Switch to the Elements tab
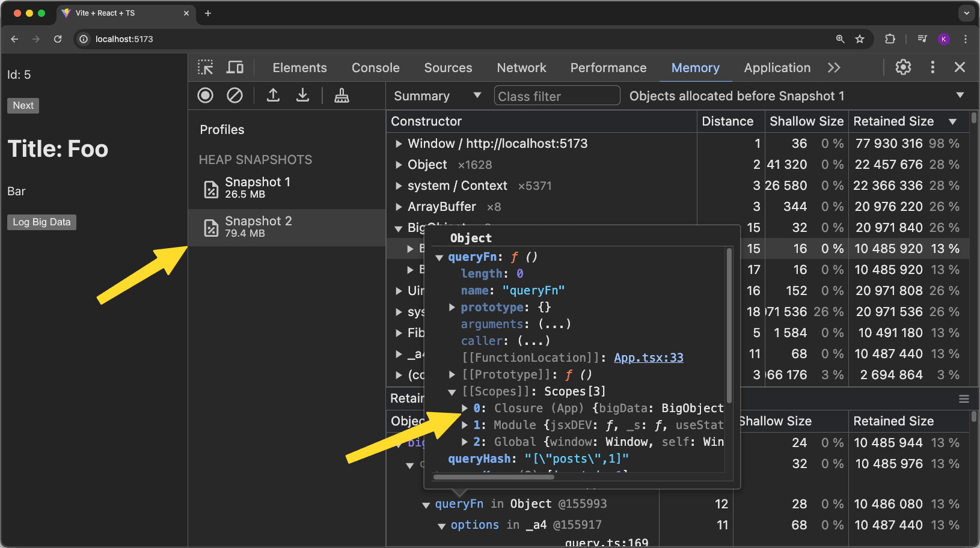The height and width of the screenshot is (548, 980). 299,68
